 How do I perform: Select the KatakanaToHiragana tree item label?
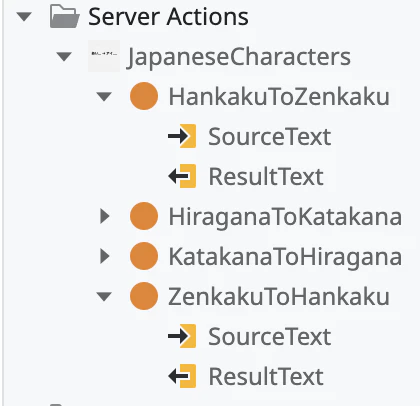(285, 257)
